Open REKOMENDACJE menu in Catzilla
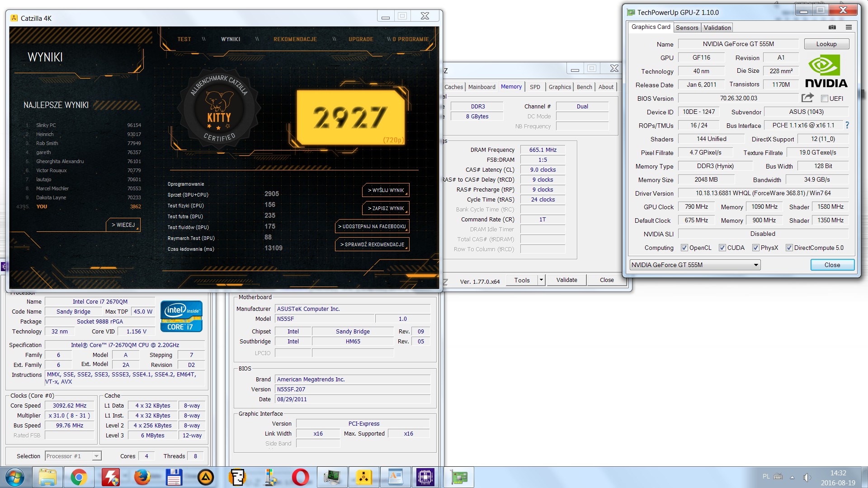 click(x=295, y=39)
